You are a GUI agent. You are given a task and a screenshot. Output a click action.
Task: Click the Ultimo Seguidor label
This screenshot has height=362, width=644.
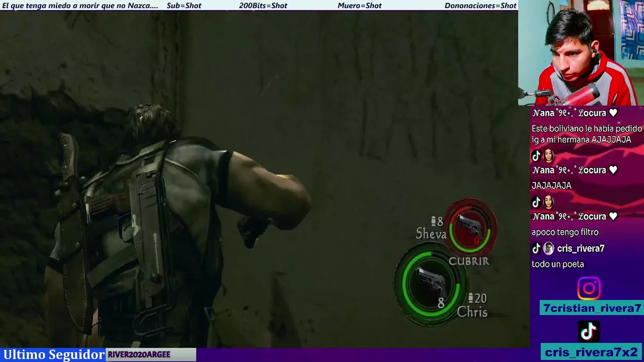(54, 354)
